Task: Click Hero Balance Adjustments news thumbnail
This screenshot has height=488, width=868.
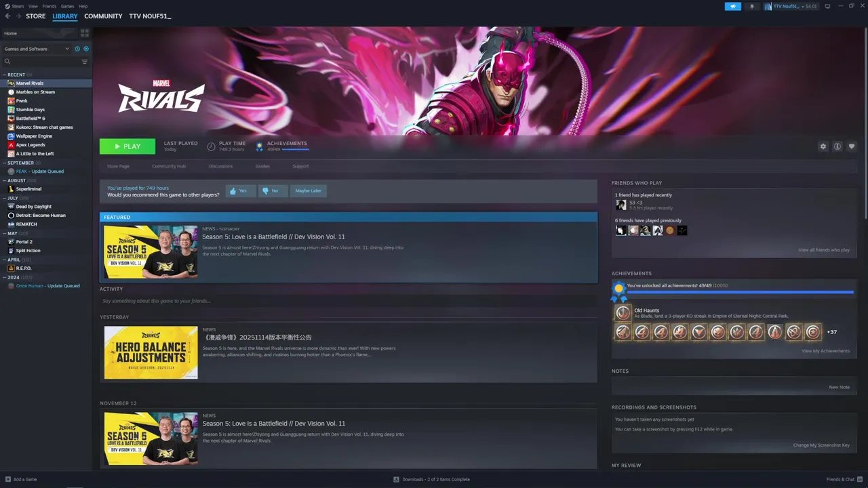Action: [x=151, y=352]
